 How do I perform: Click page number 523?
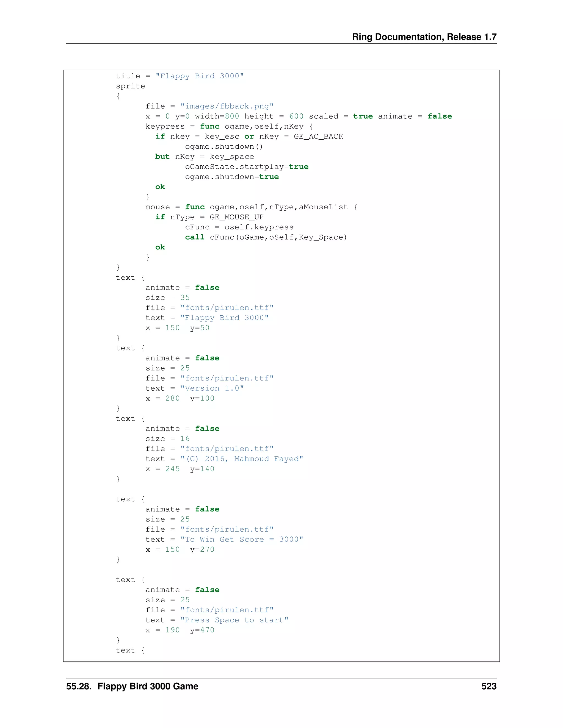point(489,686)
